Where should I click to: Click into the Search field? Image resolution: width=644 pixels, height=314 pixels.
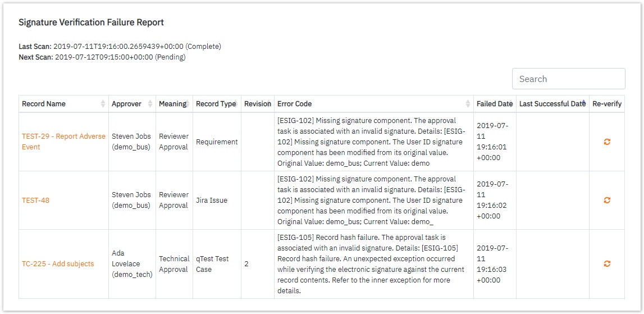[x=568, y=79]
